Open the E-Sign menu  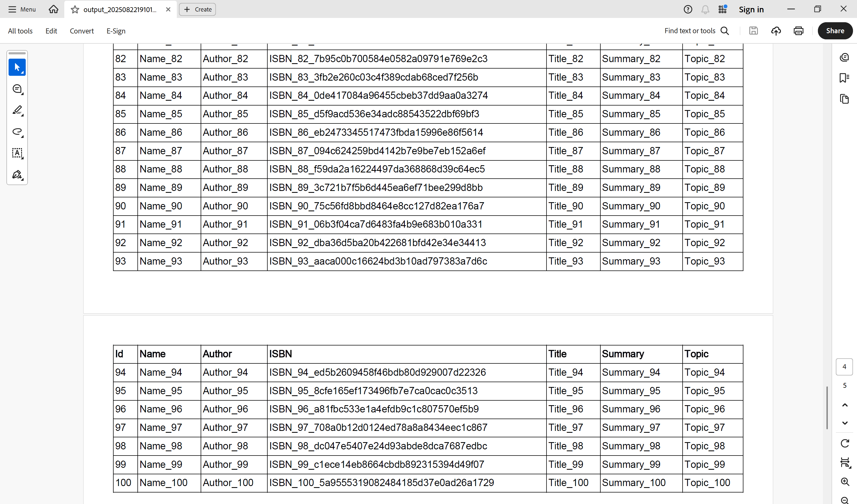tap(116, 31)
